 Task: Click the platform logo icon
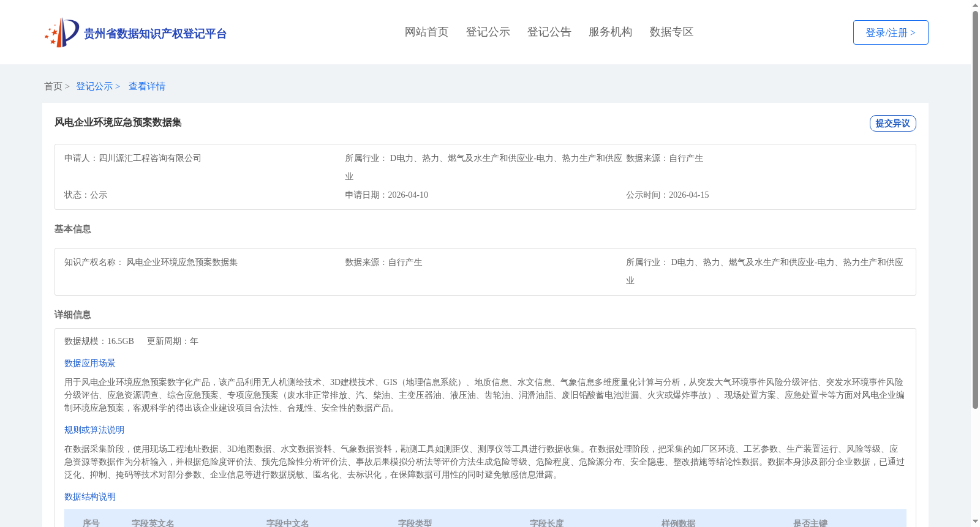62,32
